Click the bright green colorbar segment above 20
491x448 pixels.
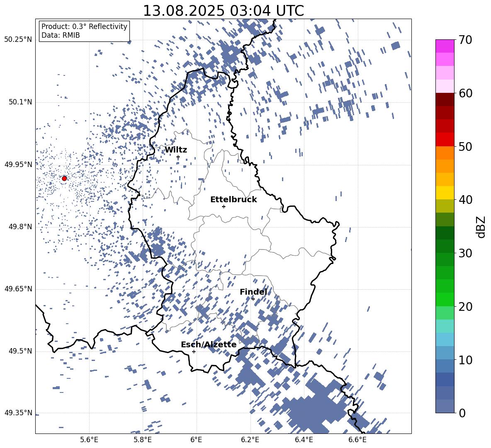point(445,299)
